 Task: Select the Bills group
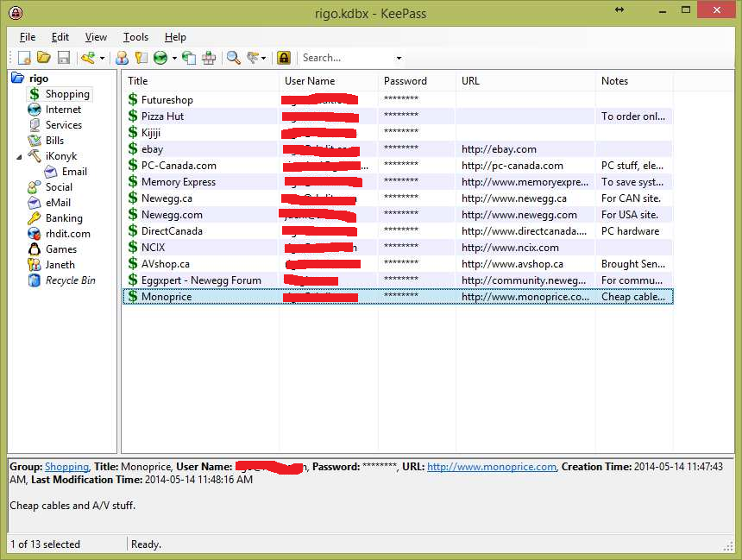click(x=55, y=141)
